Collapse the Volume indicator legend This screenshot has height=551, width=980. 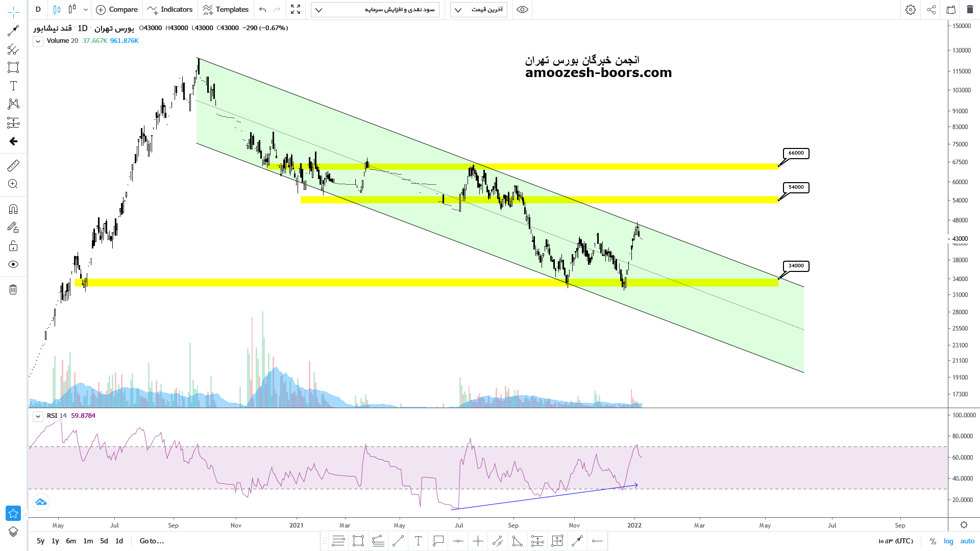[38, 41]
